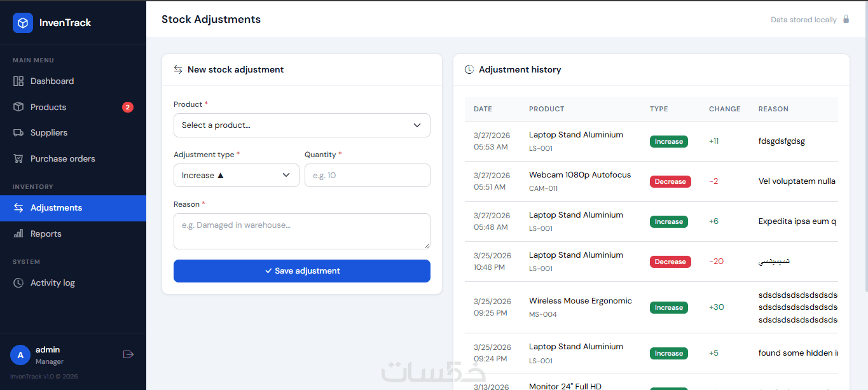Open the Adjustments menu item
This screenshot has width=868, height=390.
point(56,208)
